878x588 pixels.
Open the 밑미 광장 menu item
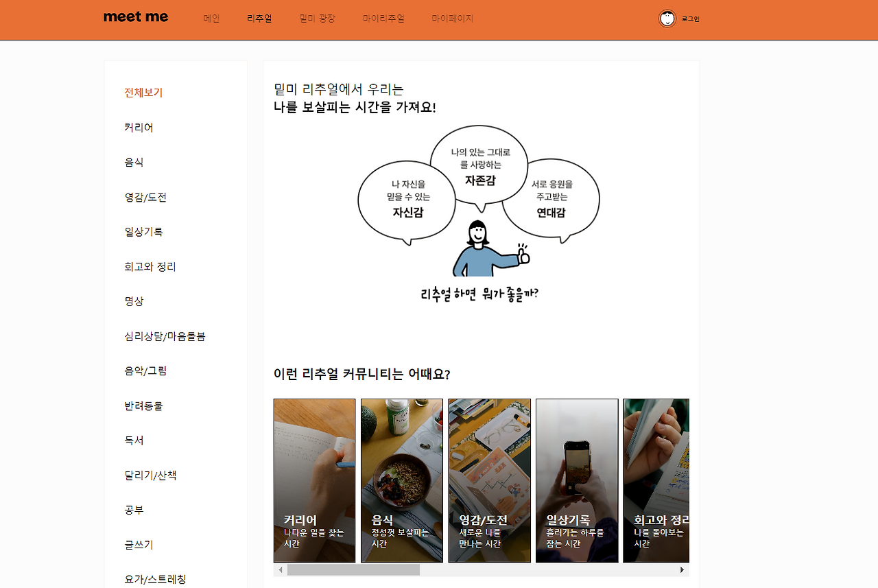[x=318, y=19]
